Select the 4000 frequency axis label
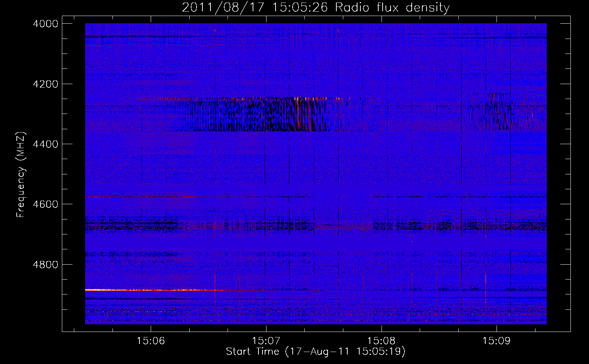 46,24
